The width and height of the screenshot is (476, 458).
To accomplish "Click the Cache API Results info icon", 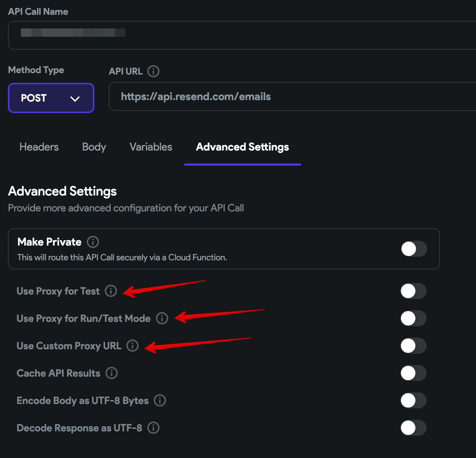I will [112, 373].
